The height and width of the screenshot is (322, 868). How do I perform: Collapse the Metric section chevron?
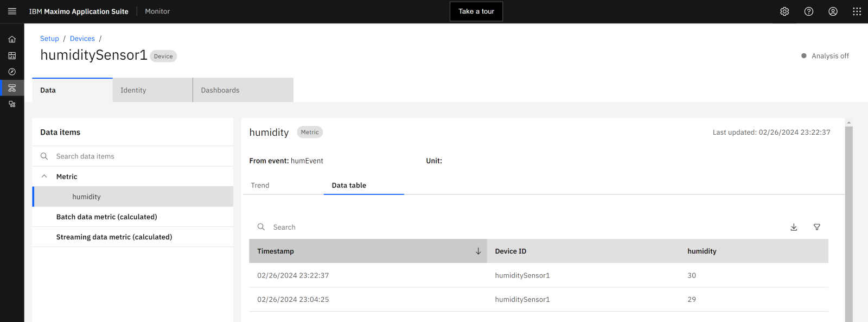44,176
